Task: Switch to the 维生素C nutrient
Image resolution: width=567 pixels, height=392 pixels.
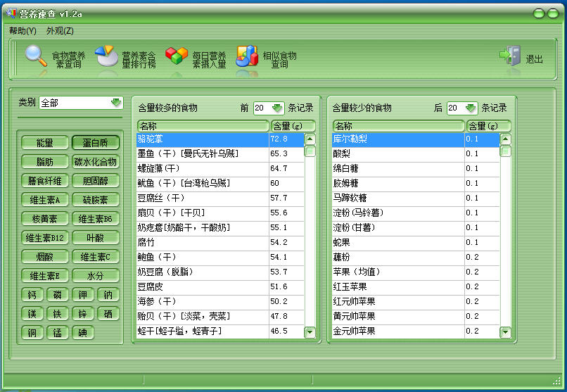Action: [x=95, y=257]
